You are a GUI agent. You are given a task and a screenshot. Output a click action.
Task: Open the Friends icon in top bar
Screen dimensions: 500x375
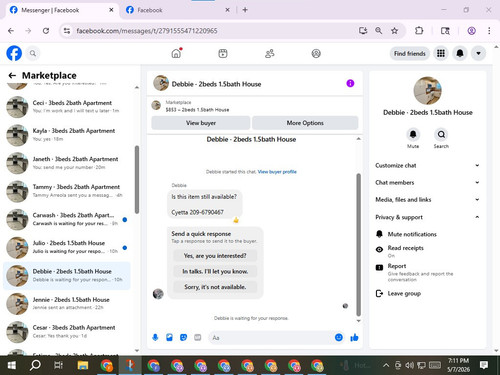pos(269,53)
